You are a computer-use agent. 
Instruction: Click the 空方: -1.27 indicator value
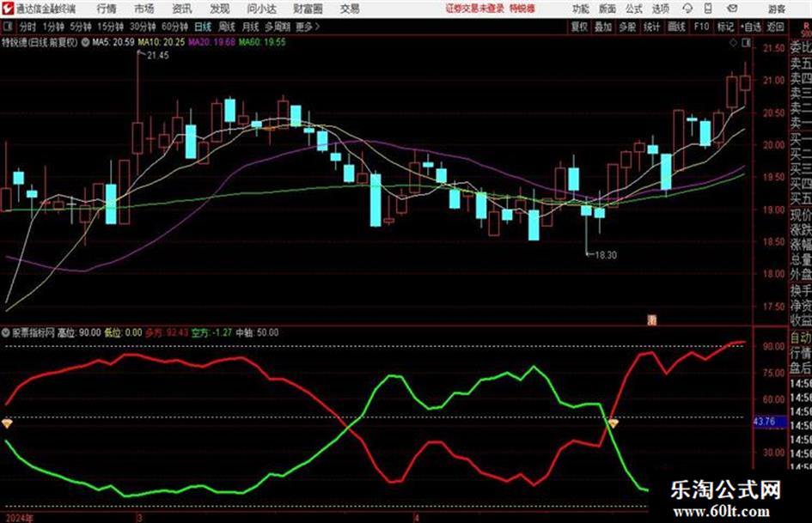(211, 332)
